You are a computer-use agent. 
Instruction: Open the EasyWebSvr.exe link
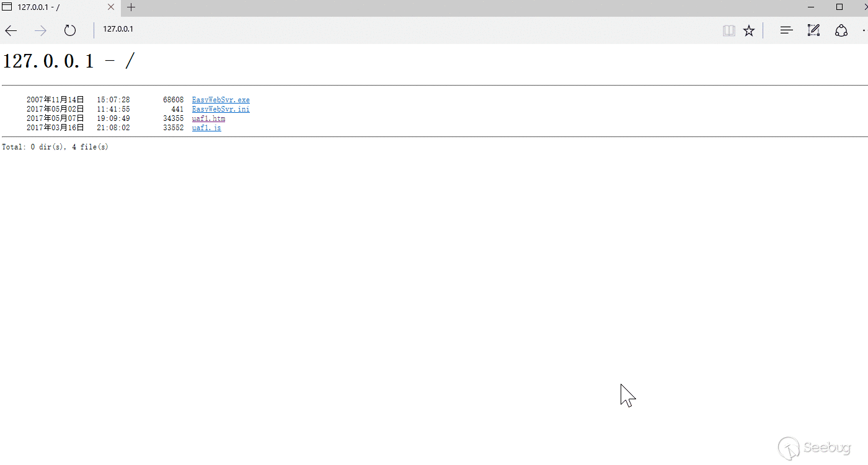[221, 100]
